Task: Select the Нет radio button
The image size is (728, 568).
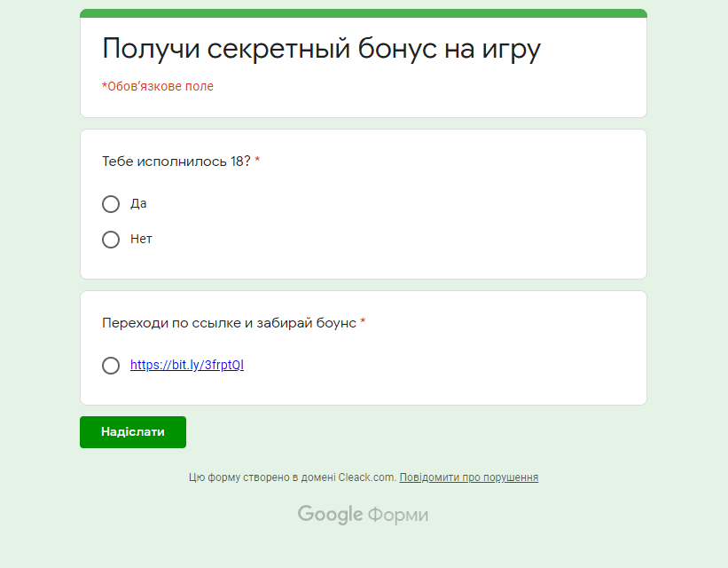Action: pos(111,240)
